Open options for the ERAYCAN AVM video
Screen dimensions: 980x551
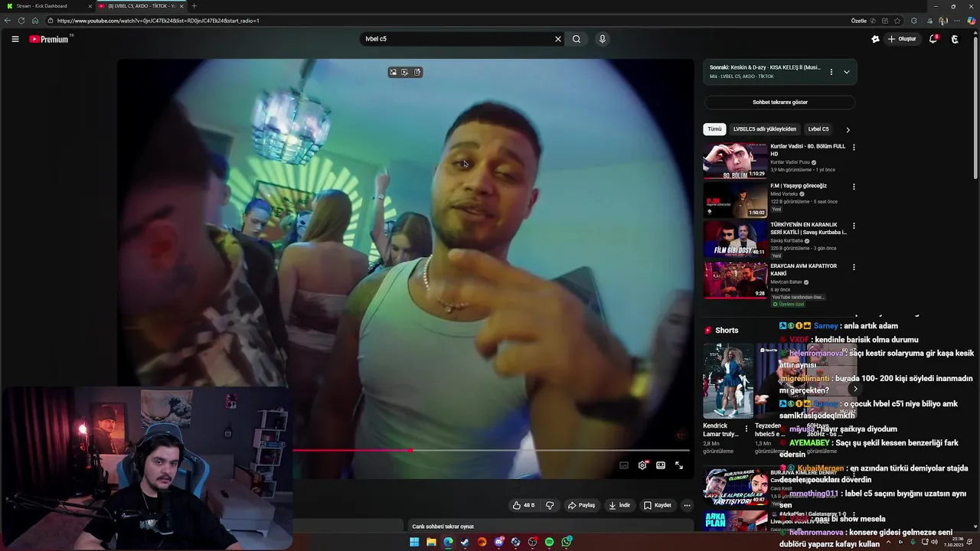854,266
